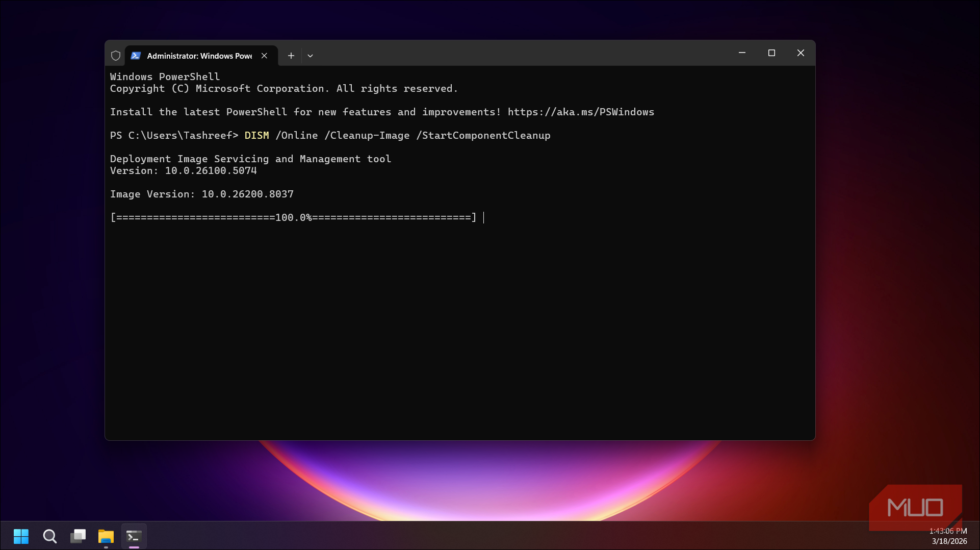Open Task View from the taskbar
Image resolution: width=980 pixels, height=550 pixels.
click(78, 536)
